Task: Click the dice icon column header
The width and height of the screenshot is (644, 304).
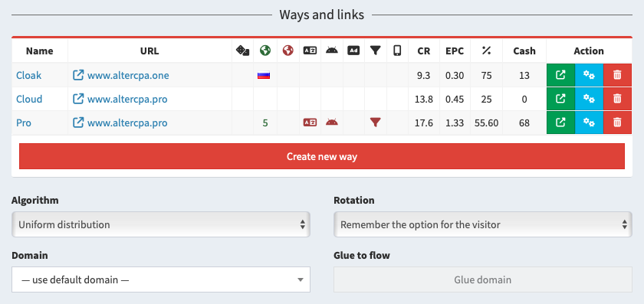Action: [x=242, y=51]
